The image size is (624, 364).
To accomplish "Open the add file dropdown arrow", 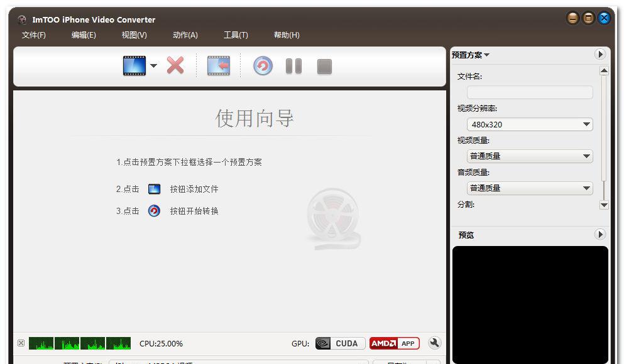I will (x=153, y=65).
